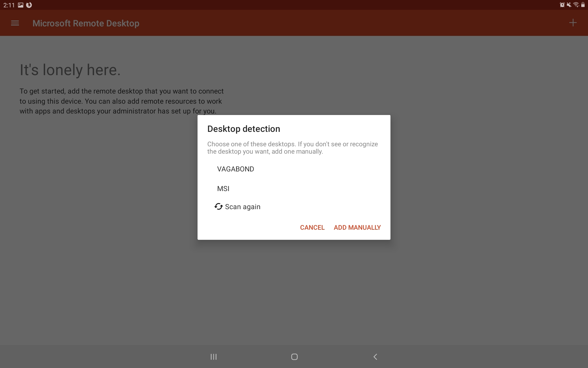This screenshot has height=368, width=588.
Task: Tap the circular notification icon beside picture
Action: tap(29, 5)
